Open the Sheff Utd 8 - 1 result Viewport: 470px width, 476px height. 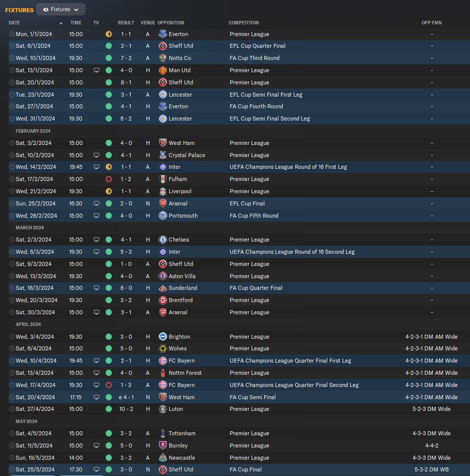click(126, 82)
